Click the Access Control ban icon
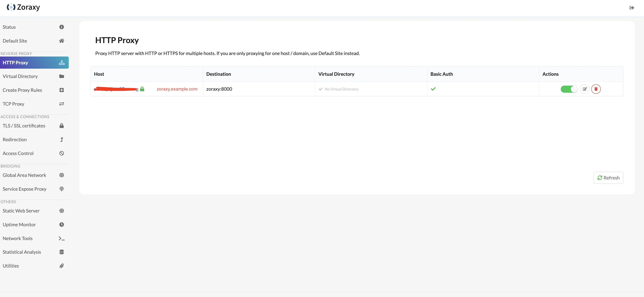 (61, 153)
